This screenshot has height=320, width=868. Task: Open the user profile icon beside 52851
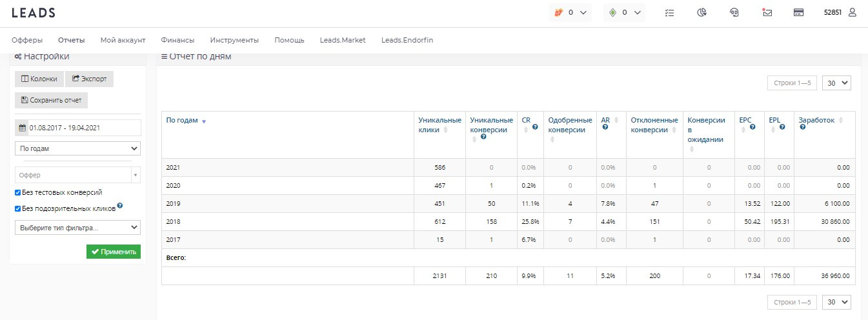[x=852, y=12]
